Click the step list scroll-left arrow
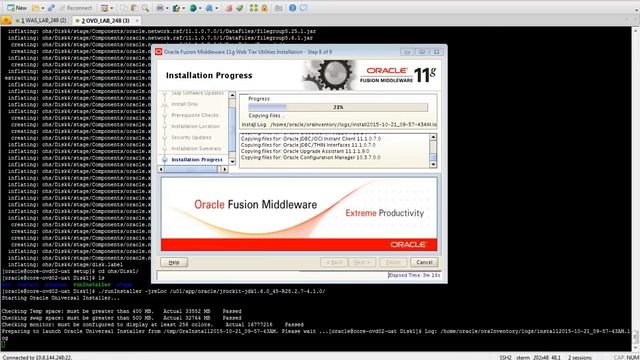Screen dimensions: 640x360 161,169
